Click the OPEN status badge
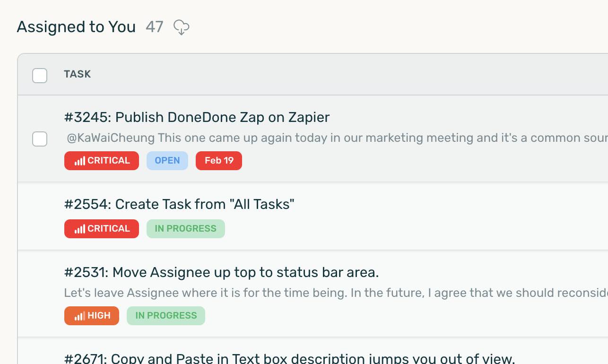Screen dimensions: 608x364 pyautogui.click(x=167, y=161)
